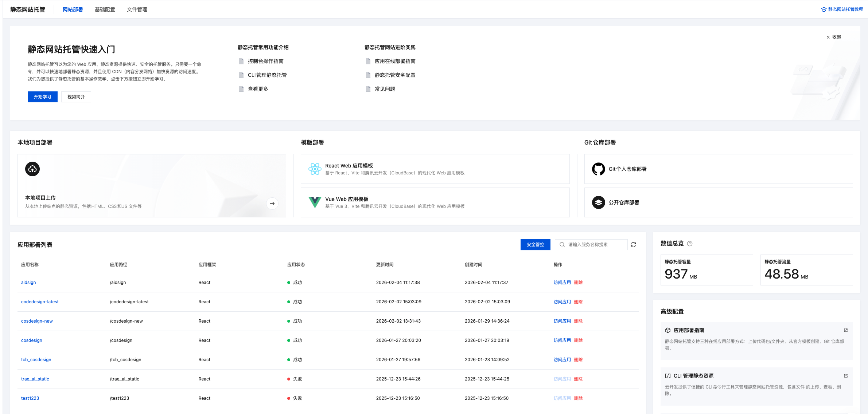Delete the codedesign-latest application
The height and width of the screenshot is (414, 868).
coord(578,302)
